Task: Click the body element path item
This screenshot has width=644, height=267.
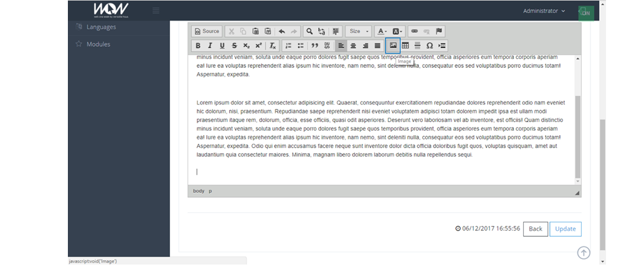Action: [x=199, y=191]
